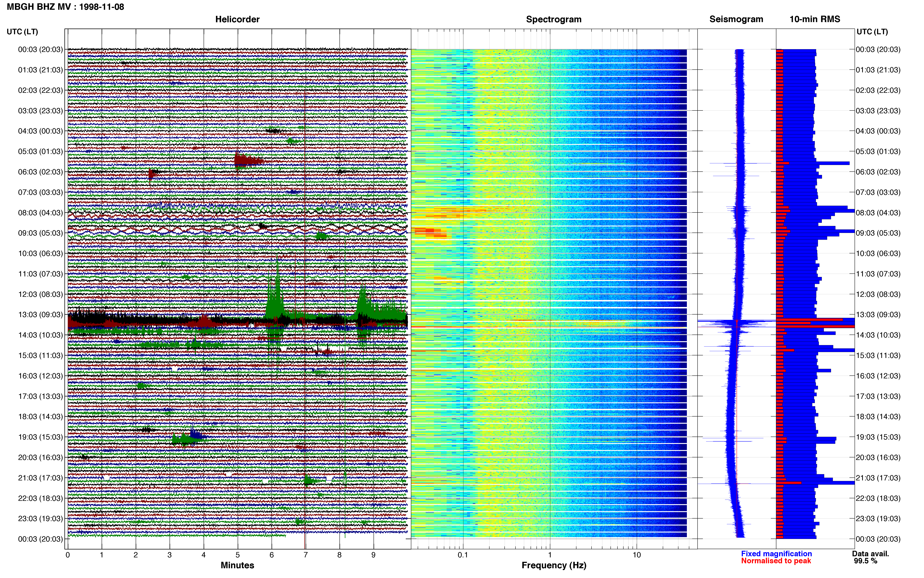Click the minute tick label '5' under the helicorder
924x578 pixels.
point(238,555)
